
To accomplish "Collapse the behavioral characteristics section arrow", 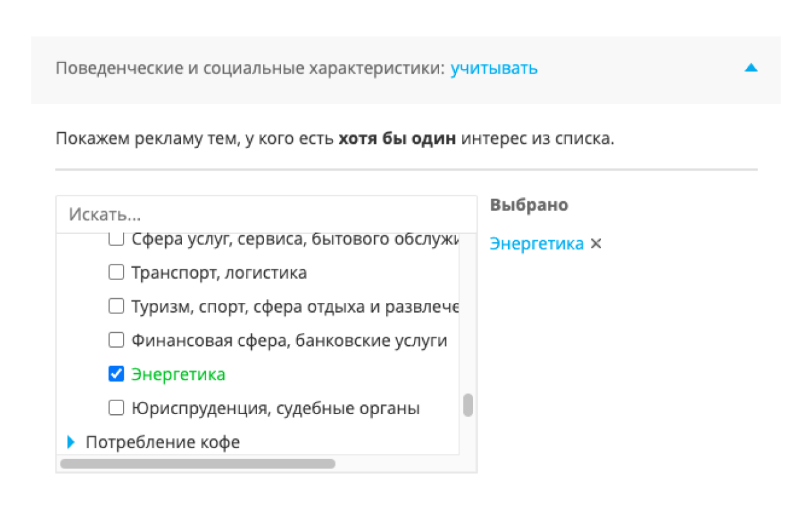I will (751, 68).
